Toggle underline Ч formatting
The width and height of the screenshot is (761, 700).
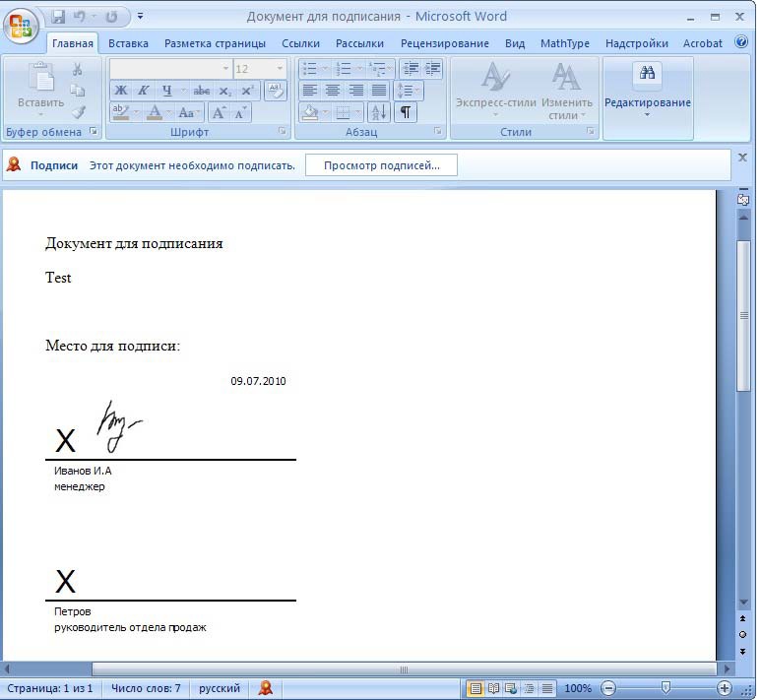click(x=167, y=91)
